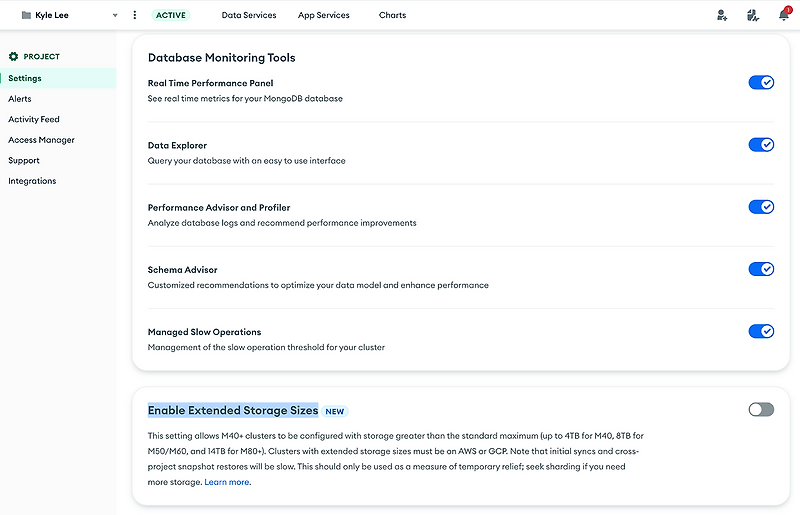The image size is (800, 515).
Task: Open the activity feed icon in top bar
Action: pos(753,15)
